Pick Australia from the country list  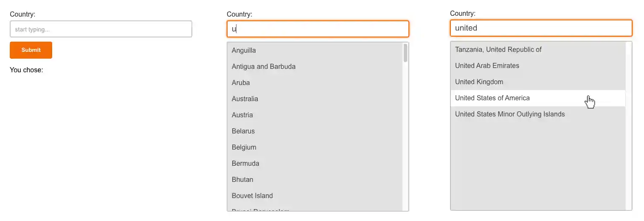point(245,99)
